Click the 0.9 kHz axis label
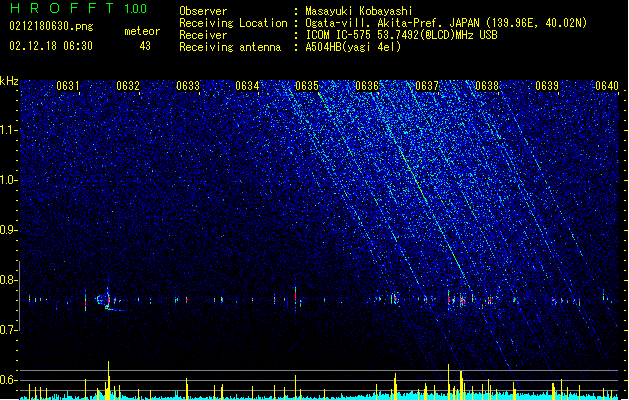The height and width of the screenshot is (400, 629). coord(8,230)
